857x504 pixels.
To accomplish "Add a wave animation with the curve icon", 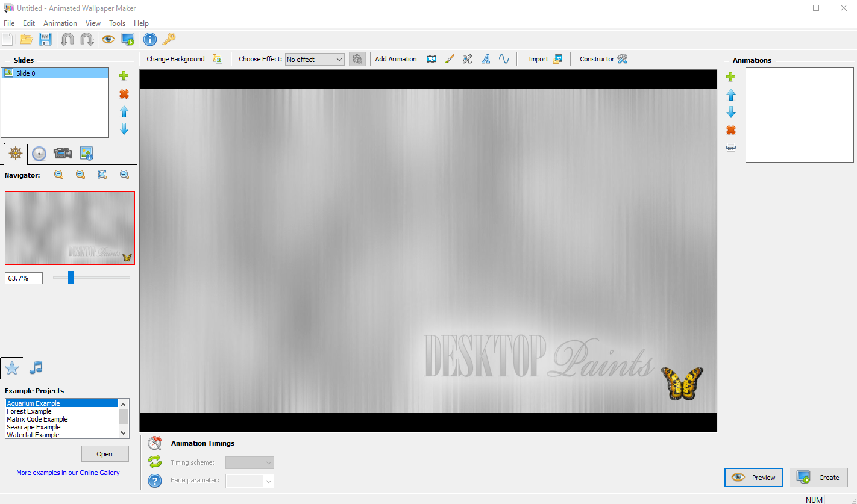I will tap(504, 59).
